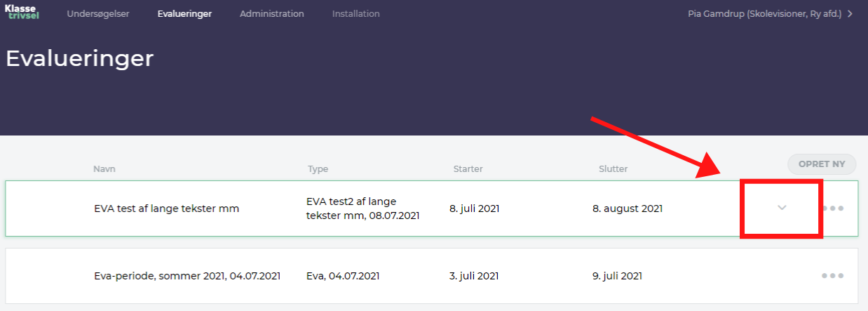Select 'Eva-periode, sommer 2021, 04.07.2021' name
Image resolution: width=868 pixels, height=311 pixels.
[187, 276]
